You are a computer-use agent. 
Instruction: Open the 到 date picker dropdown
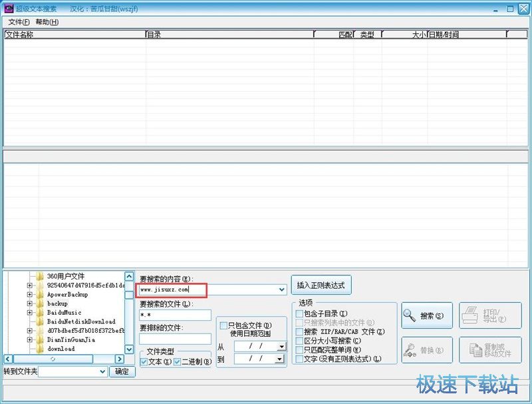(280, 359)
